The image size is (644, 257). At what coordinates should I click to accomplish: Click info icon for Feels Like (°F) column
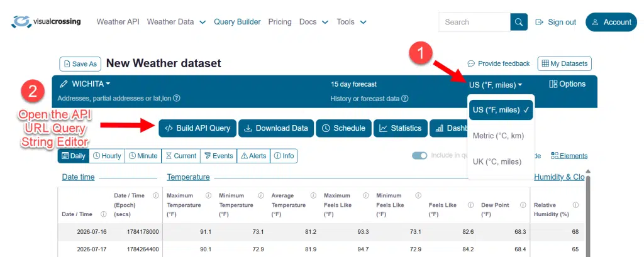[470, 205]
